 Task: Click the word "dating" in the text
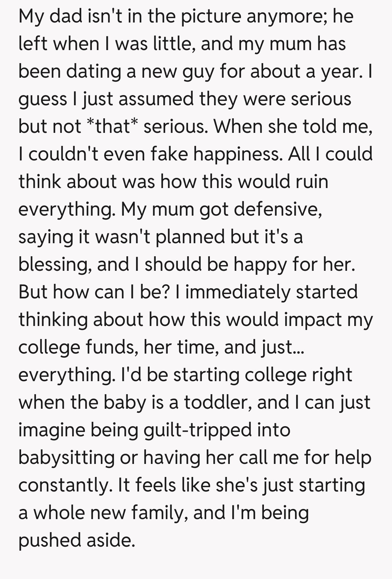click(x=94, y=72)
